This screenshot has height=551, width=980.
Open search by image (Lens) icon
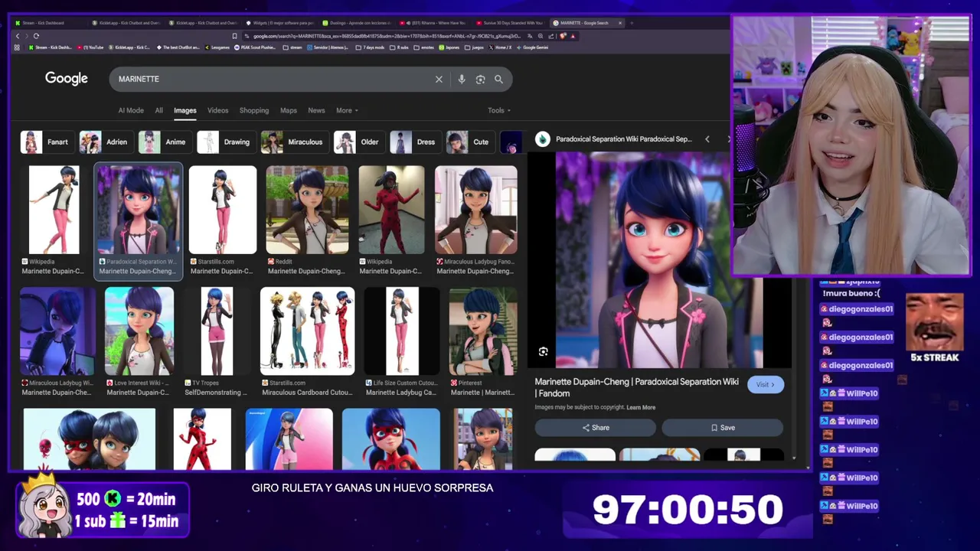pos(480,79)
